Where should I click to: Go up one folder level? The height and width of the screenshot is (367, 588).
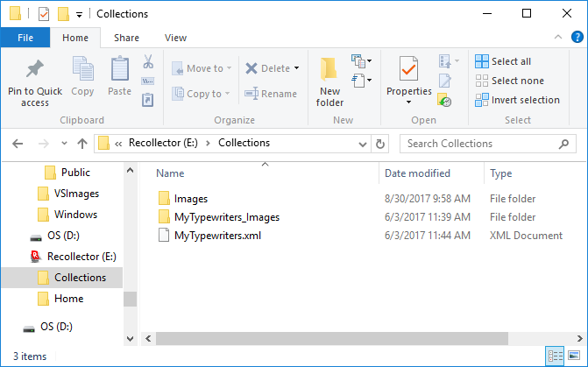click(82, 144)
